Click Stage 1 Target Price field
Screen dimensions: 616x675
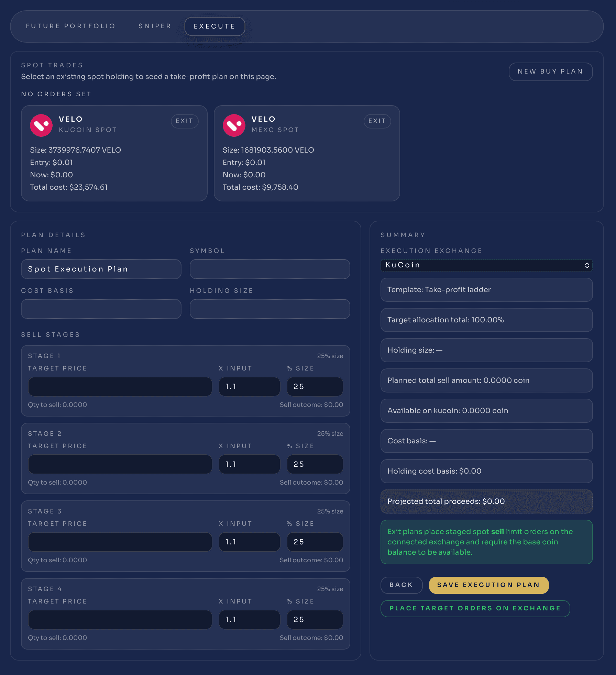pyautogui.click(x=120, y=387)
